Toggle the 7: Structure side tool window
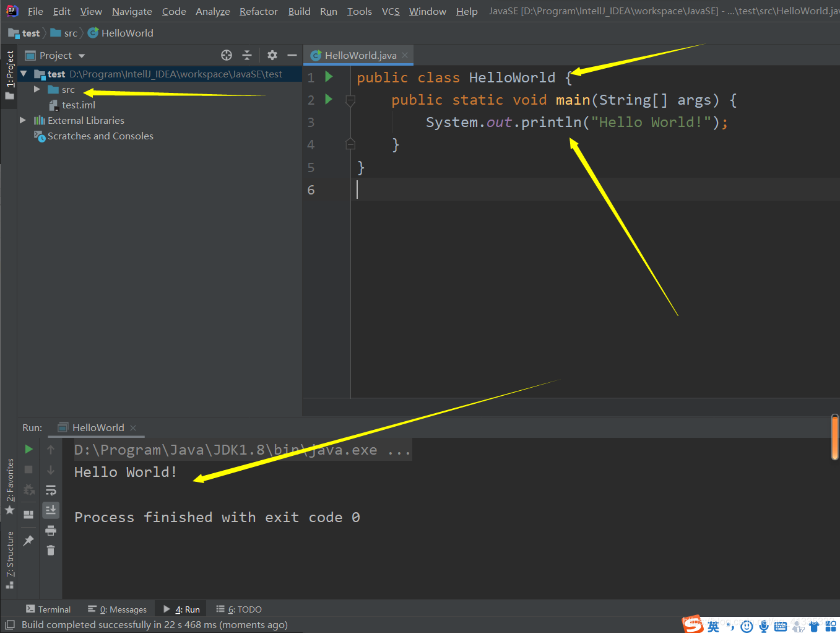The image size is (840, 633). click(9, 559)
